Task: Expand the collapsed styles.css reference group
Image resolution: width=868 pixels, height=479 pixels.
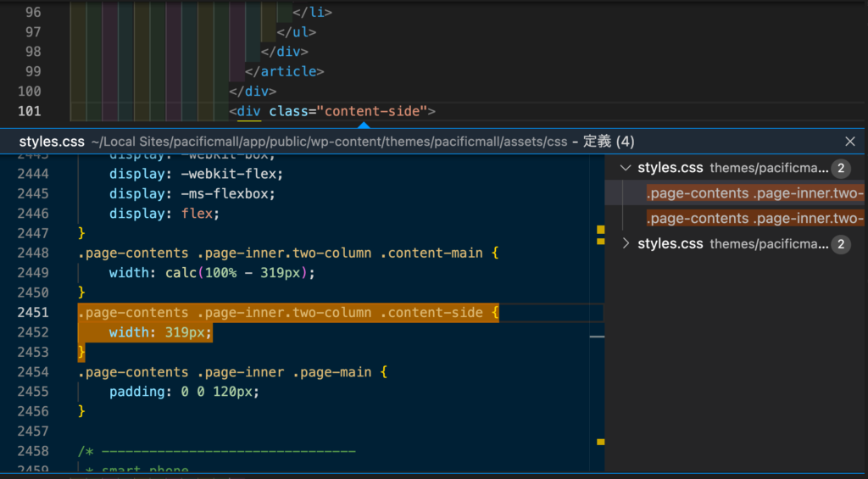Action: point(626,243)
